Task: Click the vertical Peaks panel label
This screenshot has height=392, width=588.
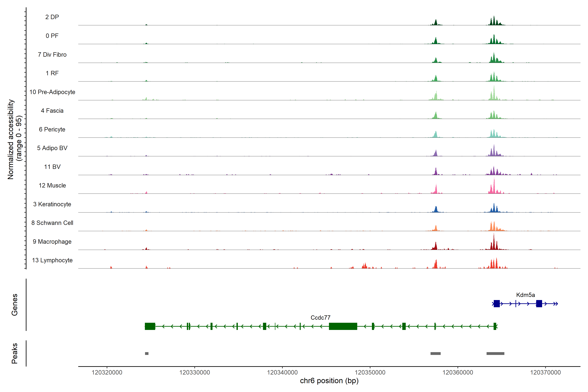Action: pos(15,353)
